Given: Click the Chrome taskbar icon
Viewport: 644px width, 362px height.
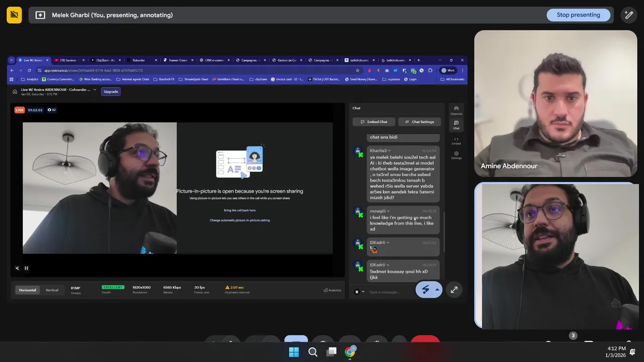Looking at the screenshot, I should click(x=350, y=352).
